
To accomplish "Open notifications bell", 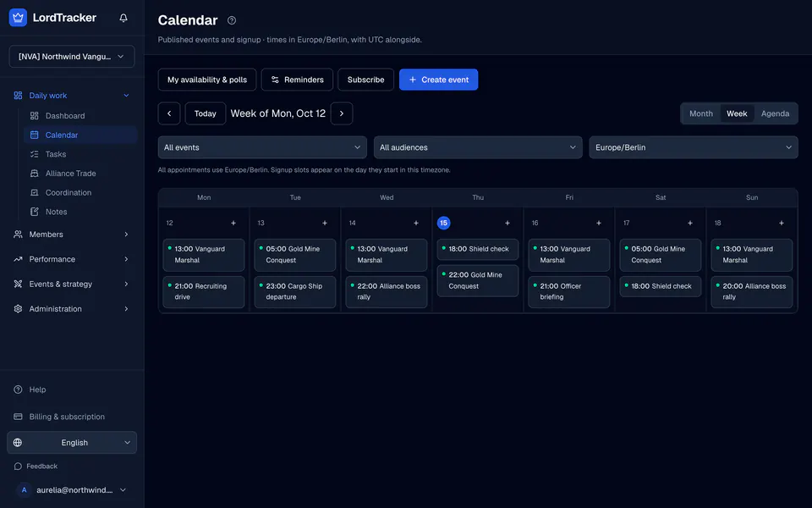I will (x=123, y=18).
